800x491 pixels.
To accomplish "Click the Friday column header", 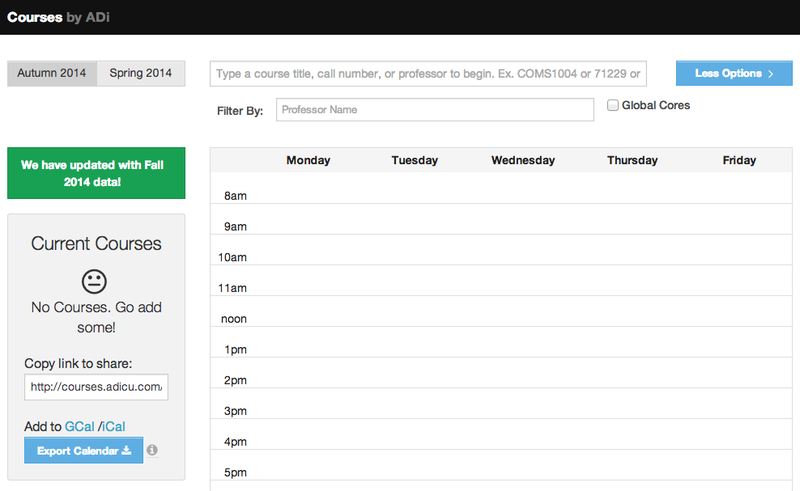I will coord(739,160).
